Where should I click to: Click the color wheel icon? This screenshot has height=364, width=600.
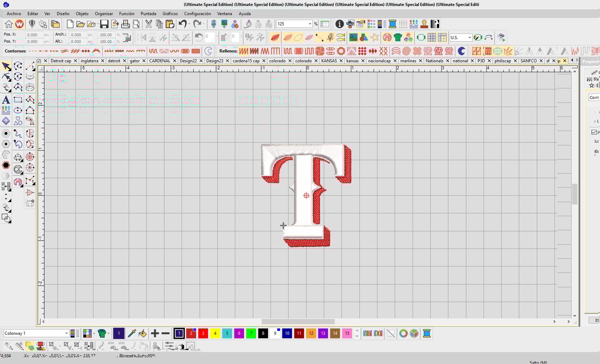pyautogui.click(x=403, y=333)
